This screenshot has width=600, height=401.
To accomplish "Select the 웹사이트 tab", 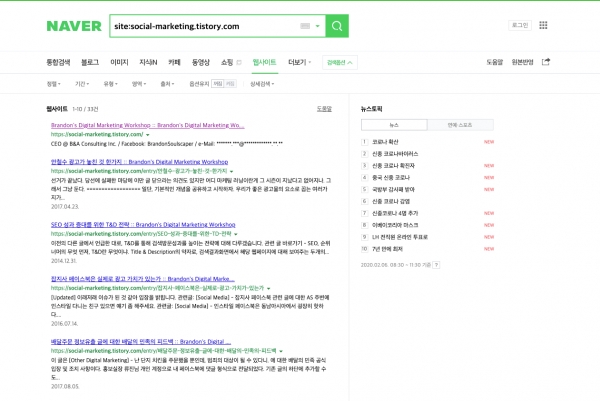I will pyautogui.click(x=264, y=62).
